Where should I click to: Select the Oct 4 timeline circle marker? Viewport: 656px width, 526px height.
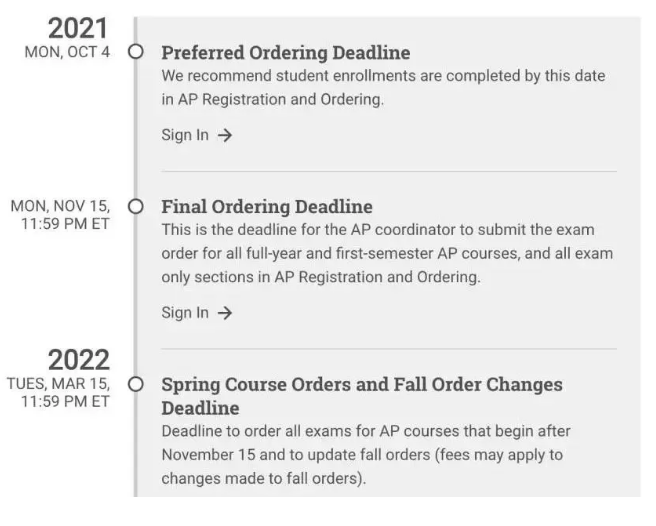136,52
